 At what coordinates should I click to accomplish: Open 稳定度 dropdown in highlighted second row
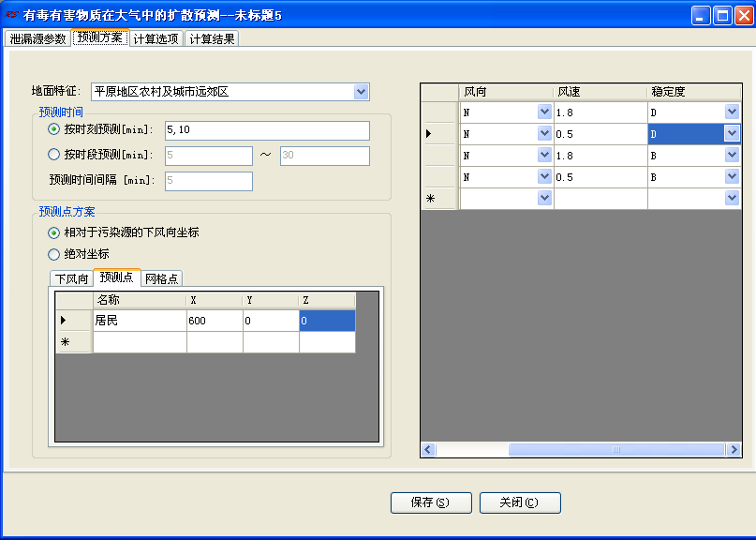[x=732, y=133]
